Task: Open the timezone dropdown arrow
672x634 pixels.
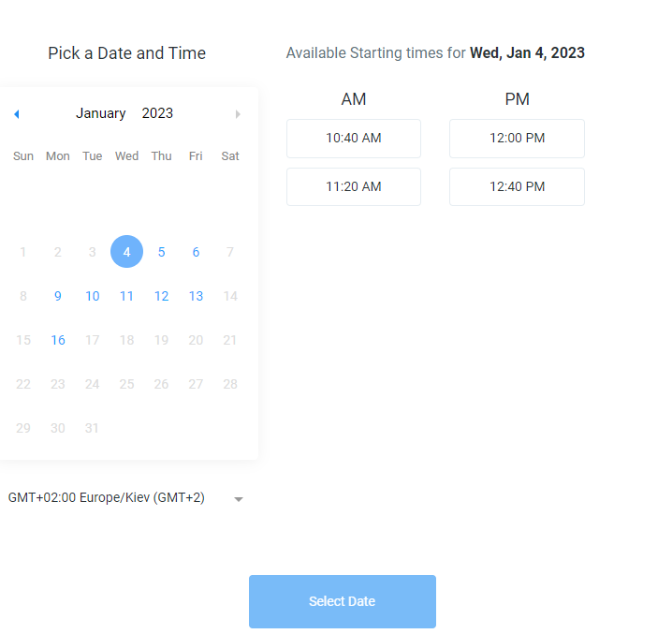Action: pyautogui.click(x=239, y=499)
